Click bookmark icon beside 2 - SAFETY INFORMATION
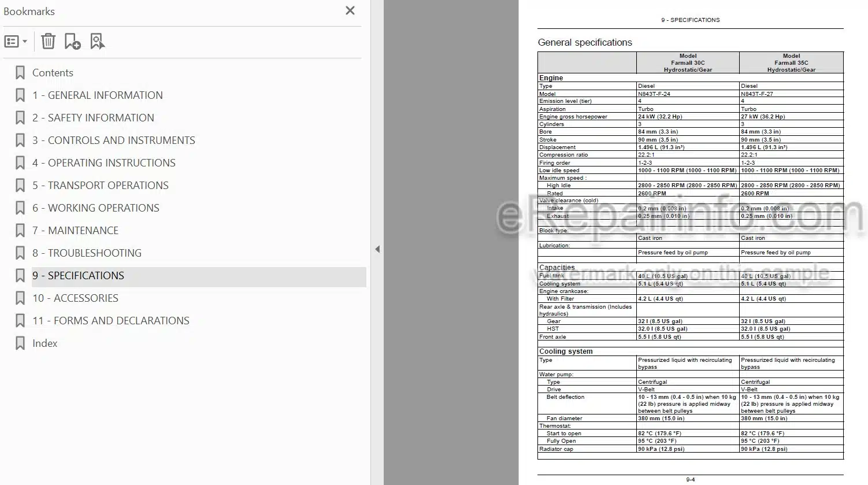The width and height of the screenshot is (868, 485). [x=20, y=118]
